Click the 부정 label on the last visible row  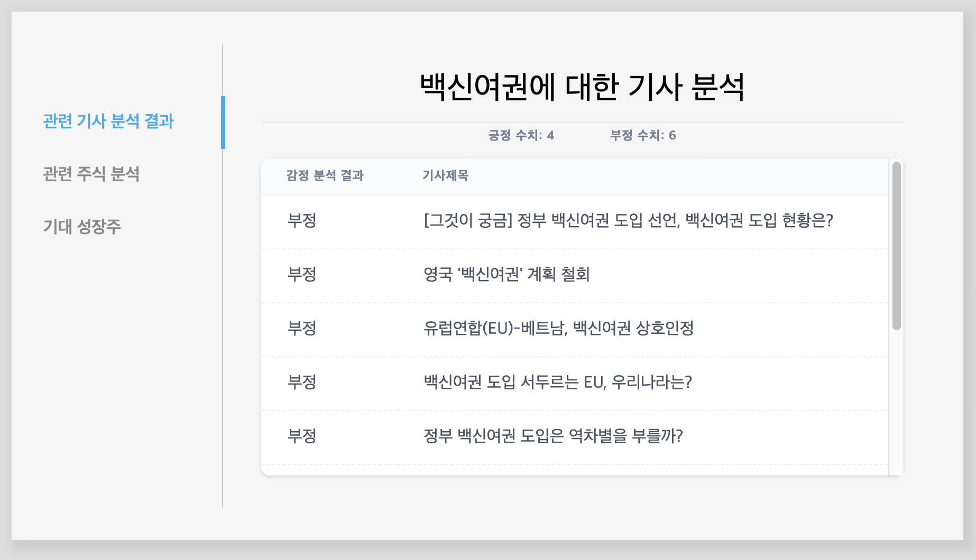click(x=302, y=436)
